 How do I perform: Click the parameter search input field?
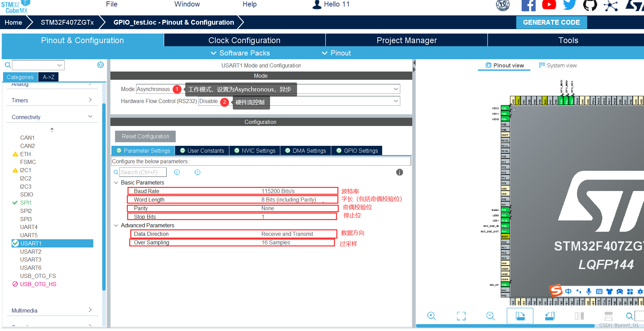pos(143,172)
